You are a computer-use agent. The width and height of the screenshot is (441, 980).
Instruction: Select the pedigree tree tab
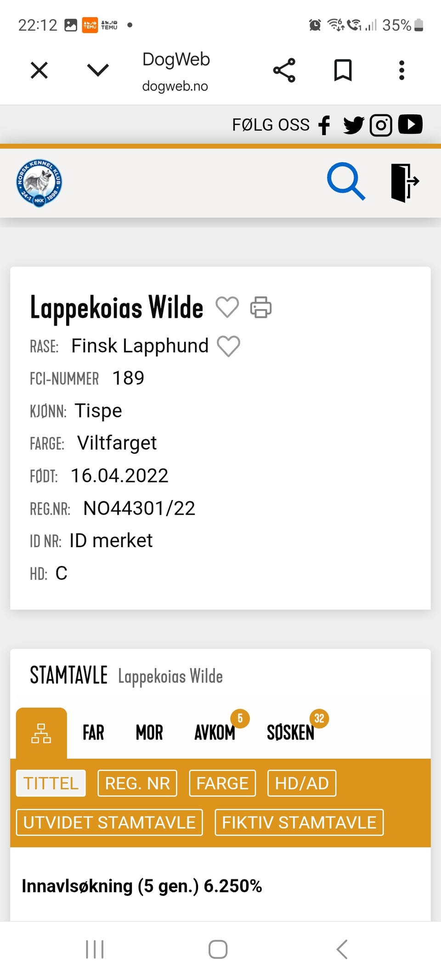point(41,733)
